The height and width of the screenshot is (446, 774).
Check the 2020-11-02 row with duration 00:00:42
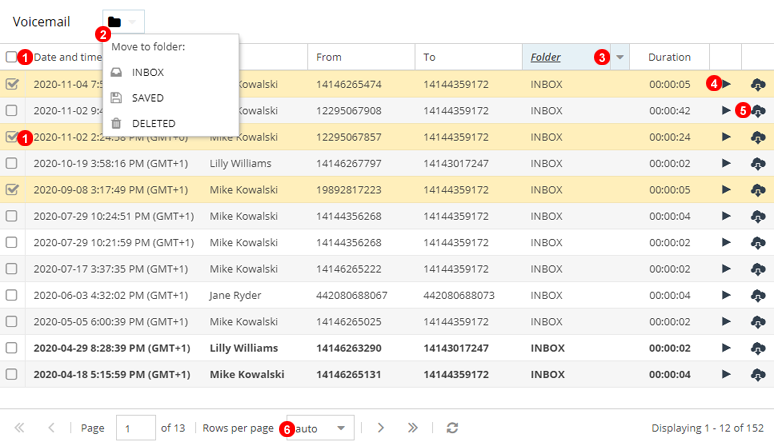tap(11, 110)
